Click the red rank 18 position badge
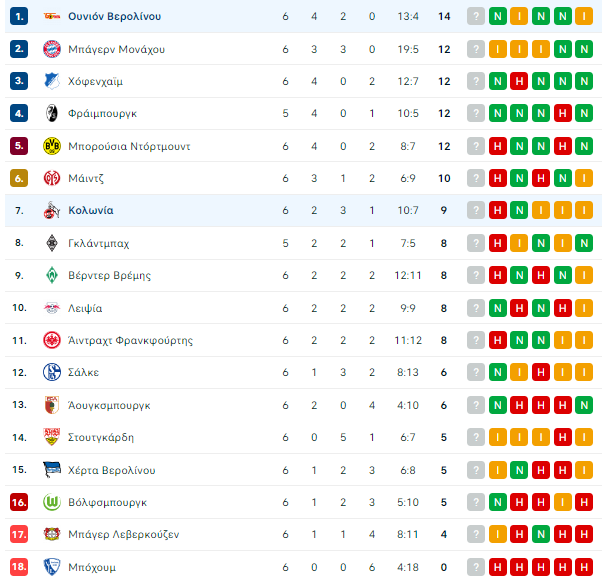This screenshot has width=606, height=587. coord(19,567)
